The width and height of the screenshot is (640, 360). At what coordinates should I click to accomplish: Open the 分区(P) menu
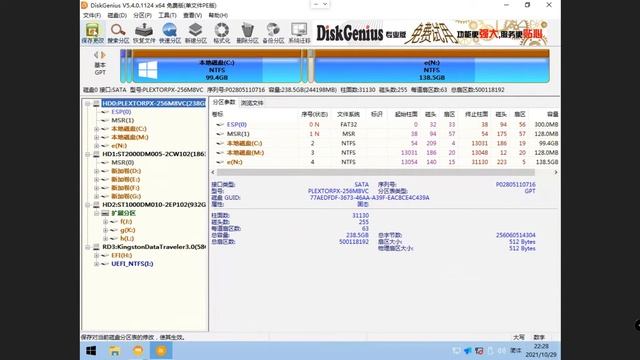pos(142,15)
